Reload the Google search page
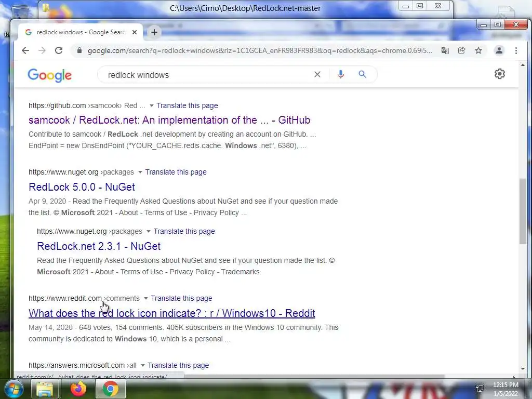The image size is (532, 399). click(x=59, y=50)
